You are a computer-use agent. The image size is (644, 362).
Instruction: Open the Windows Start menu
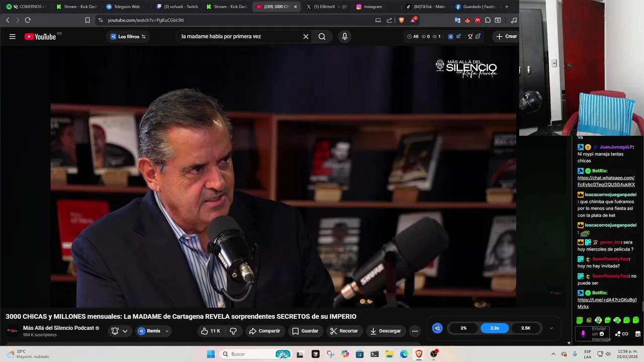211,354
